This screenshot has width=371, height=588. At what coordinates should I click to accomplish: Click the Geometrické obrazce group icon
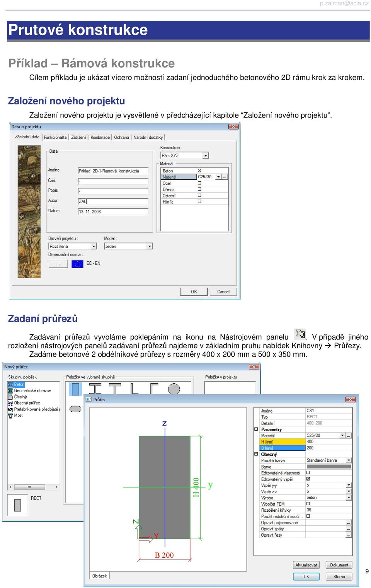[x=10, y=391]
